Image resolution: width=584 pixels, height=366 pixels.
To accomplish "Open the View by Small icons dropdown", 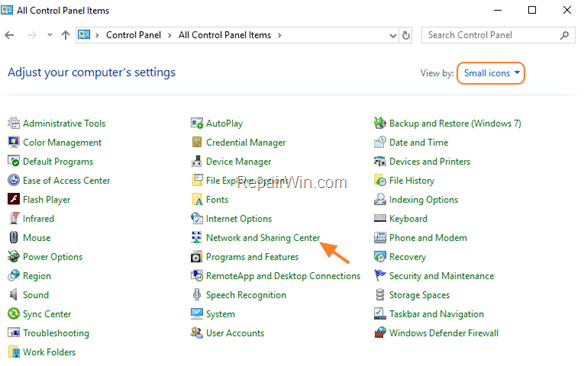I will click(491, 73).
